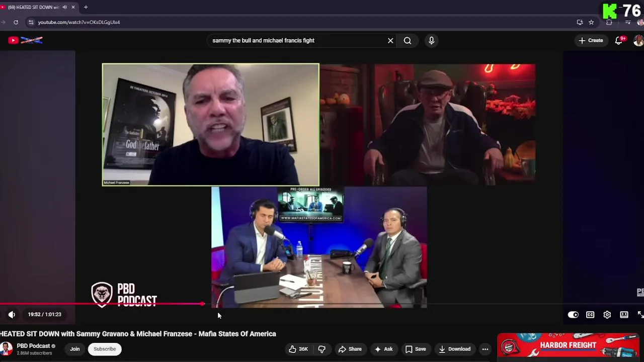Image resolution: width=644 pixels, height=362 pixels.
Task: Click the 19:52 / 1:01:23 time display
Action: [x=44, y=315]
